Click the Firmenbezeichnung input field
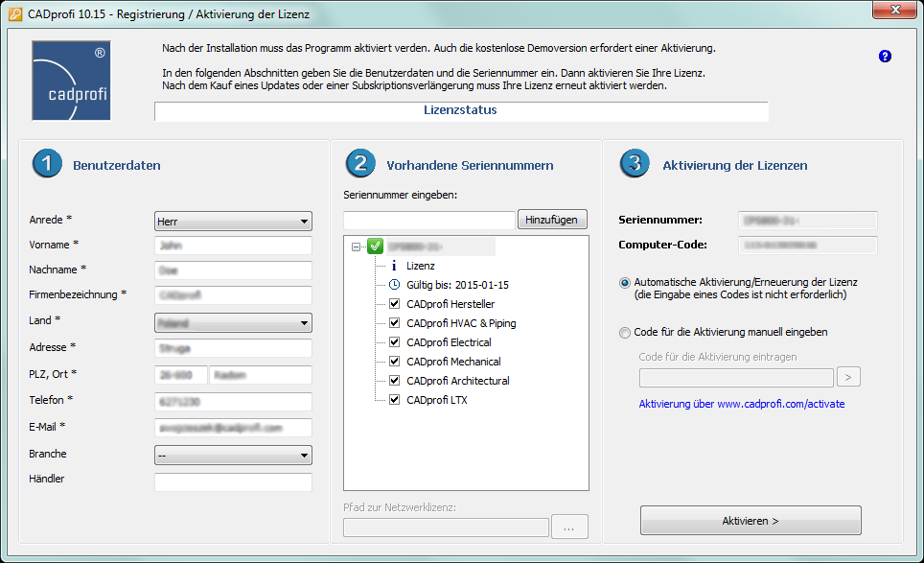Screen dimensions: 924x563 pyautogui.click(x=233, y=294)
